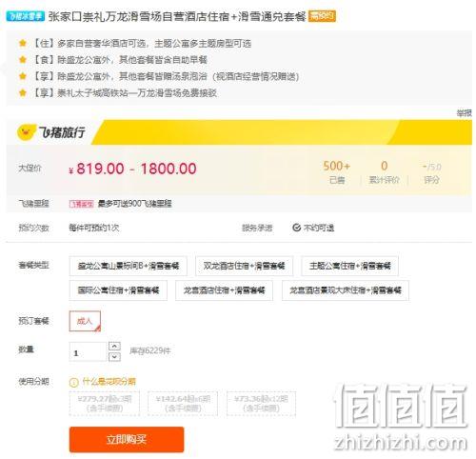
Task: Select 主题公寓住宿+滑雪套餐 package
Action: click(349, 266)
